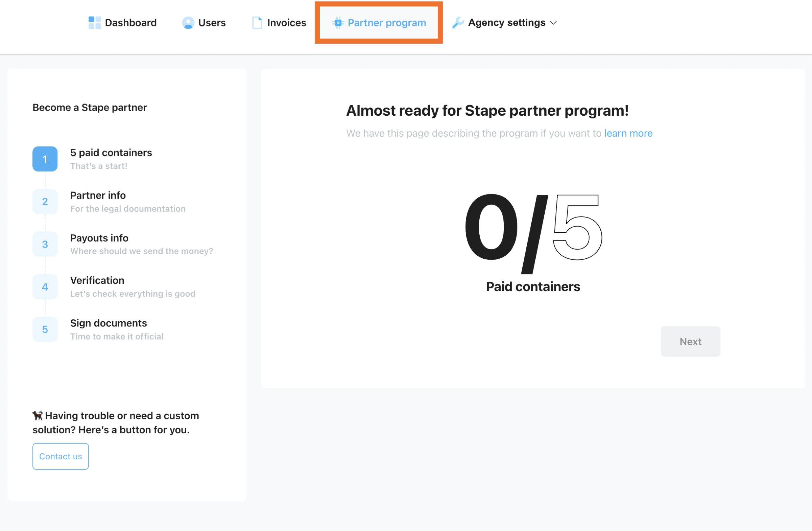Click the 'Having trouble or need a custom solution?' text
The height and width of the screenshot is (531, 812).
116,422
